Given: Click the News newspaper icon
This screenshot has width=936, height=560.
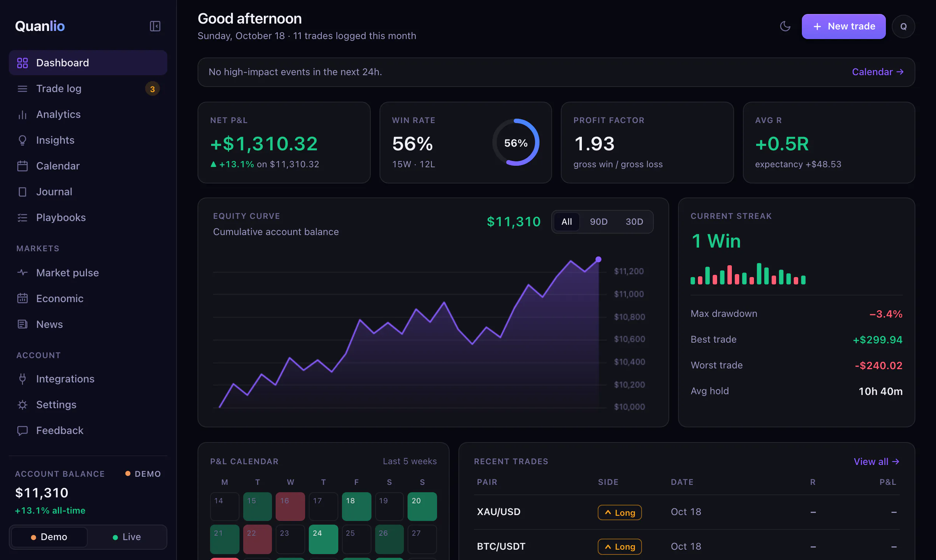Looking at the screenshot, I should [22, 324].
